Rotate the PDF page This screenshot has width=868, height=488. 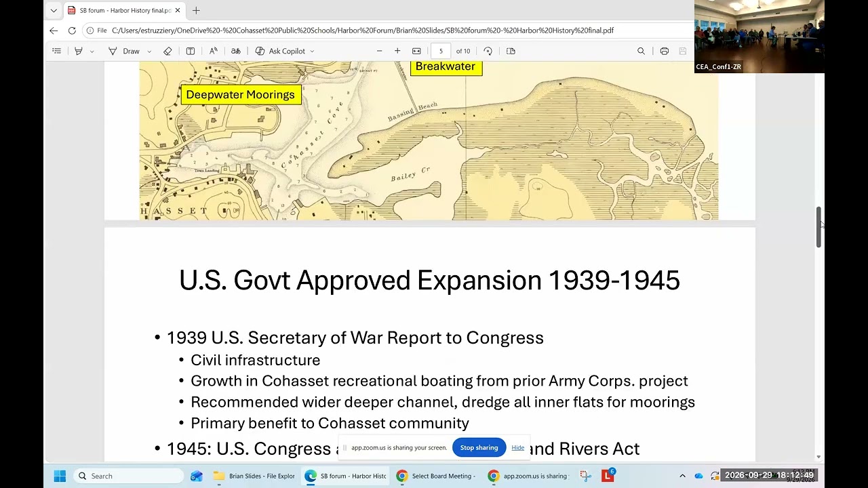[488, 51]
